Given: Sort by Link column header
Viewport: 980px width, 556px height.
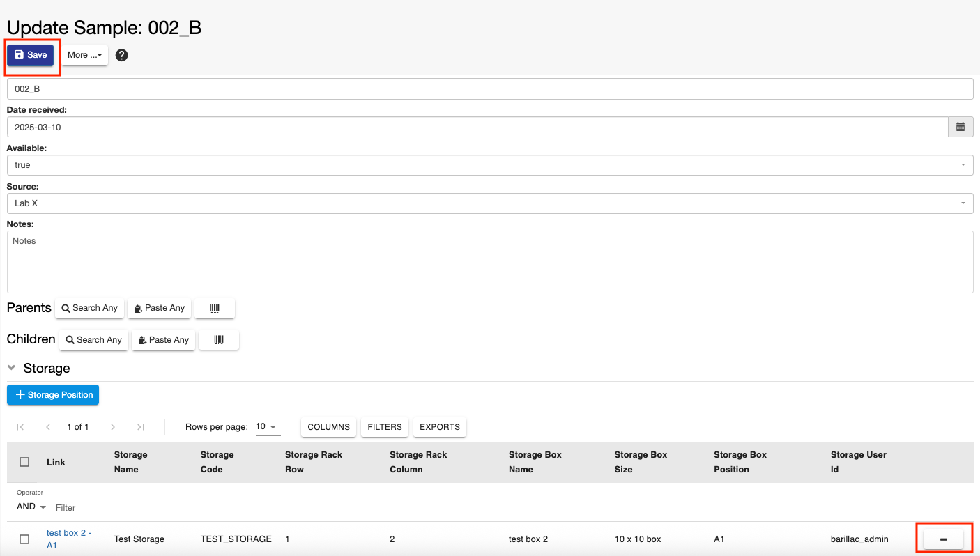Looking at the screenshot, I should pyautogui.click(x=56, y=462).
